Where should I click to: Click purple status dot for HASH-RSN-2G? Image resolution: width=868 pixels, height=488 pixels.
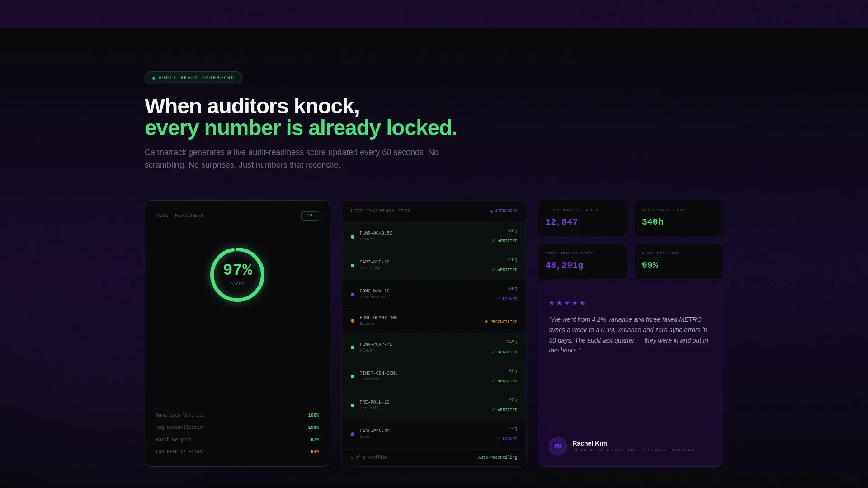[x=353, y=434]
